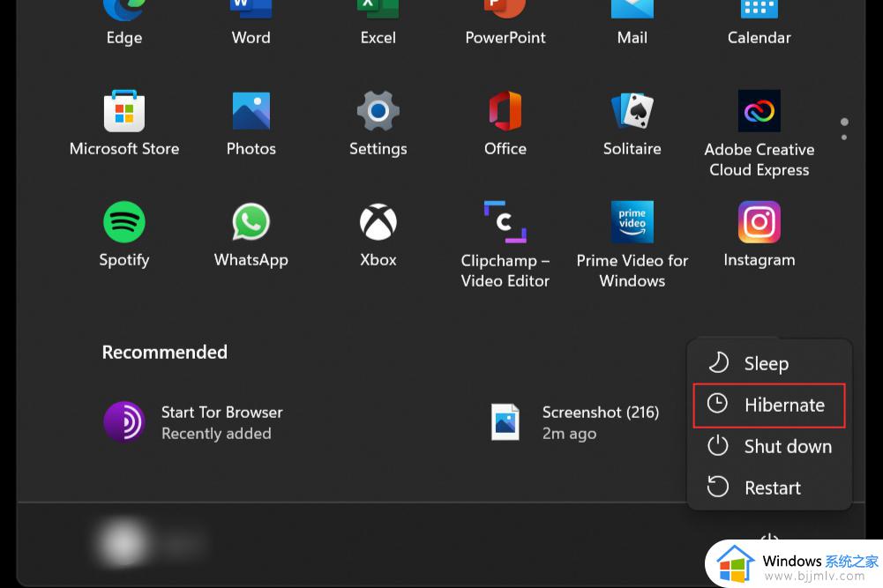Open Start Tor Browser recommendation

[x=193, y=422]
